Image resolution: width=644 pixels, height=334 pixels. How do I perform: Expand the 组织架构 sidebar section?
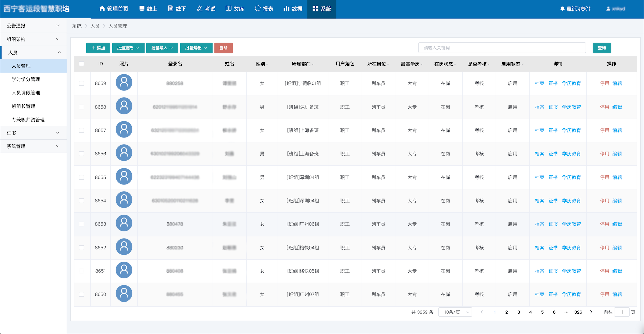point(34,39)
